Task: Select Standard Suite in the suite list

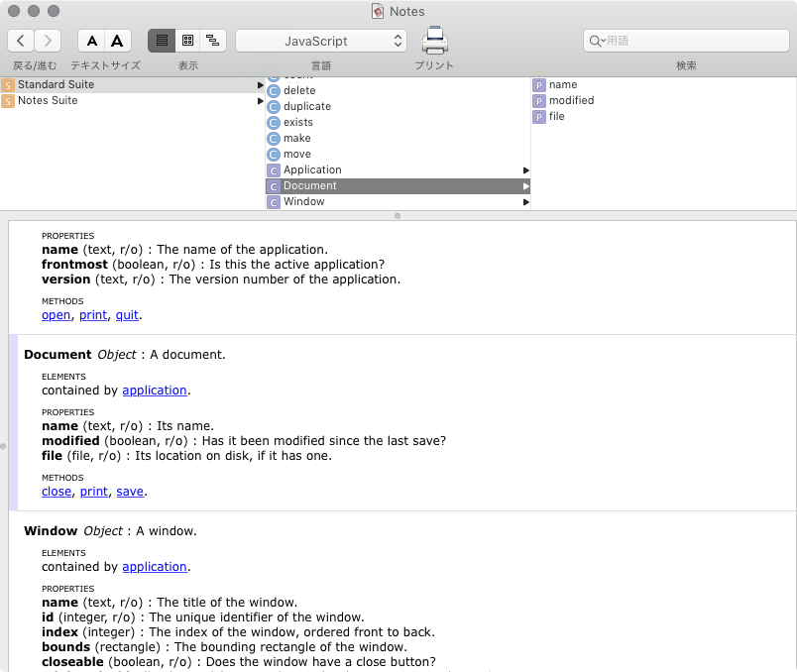Action: [56, 84]
